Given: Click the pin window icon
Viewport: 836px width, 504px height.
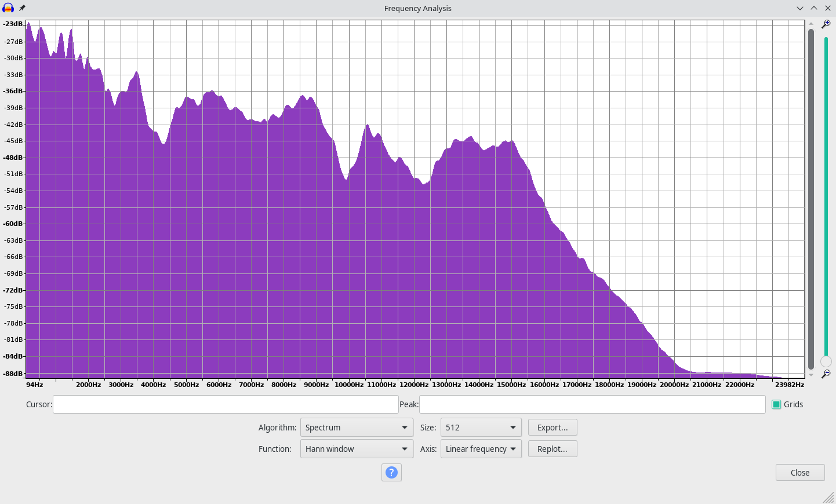Looking at the screenshot, I should click(x=22, y=8).
